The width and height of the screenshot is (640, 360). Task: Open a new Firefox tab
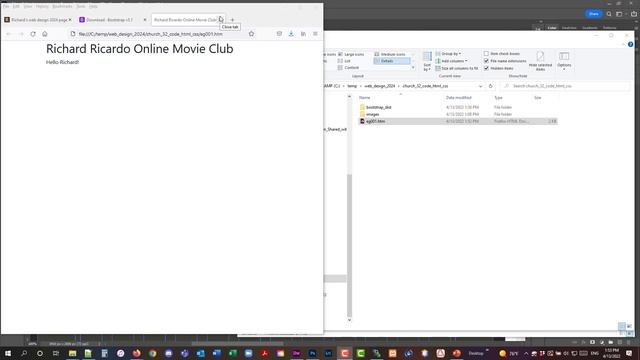[232, 20]
